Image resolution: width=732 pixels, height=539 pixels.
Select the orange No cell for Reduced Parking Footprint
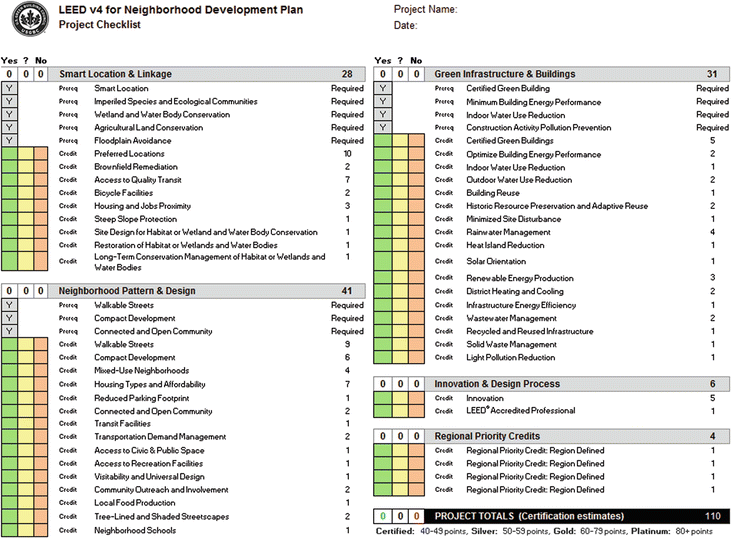[x=41, y=398]
